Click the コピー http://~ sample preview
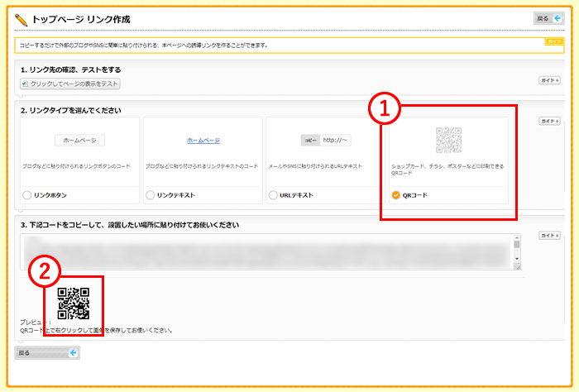 (x=326, y=141)
